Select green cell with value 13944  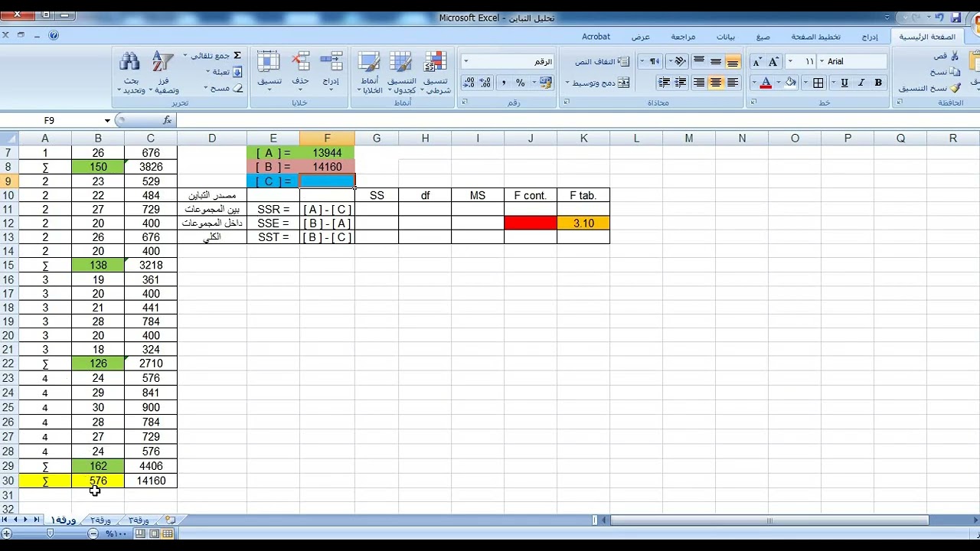pyautogui.click(x=327, y=153)
